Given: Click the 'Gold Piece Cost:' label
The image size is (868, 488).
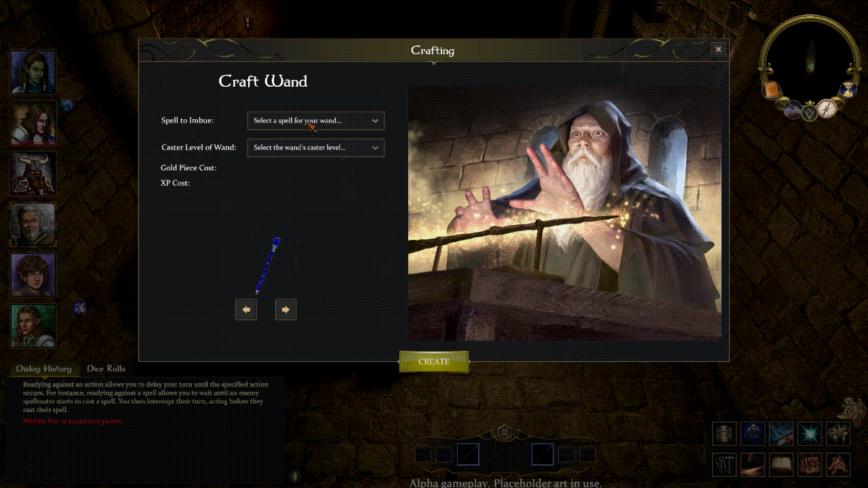Looking at the screenshot, I should pos(189,167).
